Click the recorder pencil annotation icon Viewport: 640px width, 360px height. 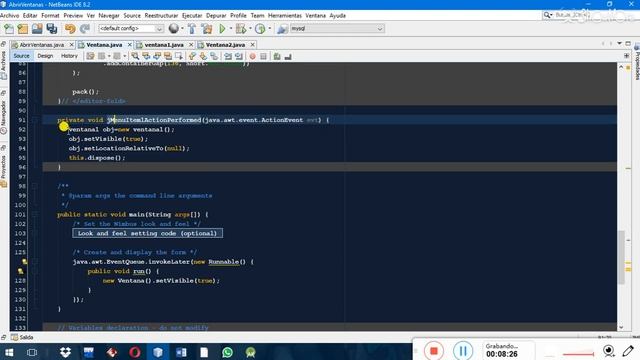click(x=628, y=351)
